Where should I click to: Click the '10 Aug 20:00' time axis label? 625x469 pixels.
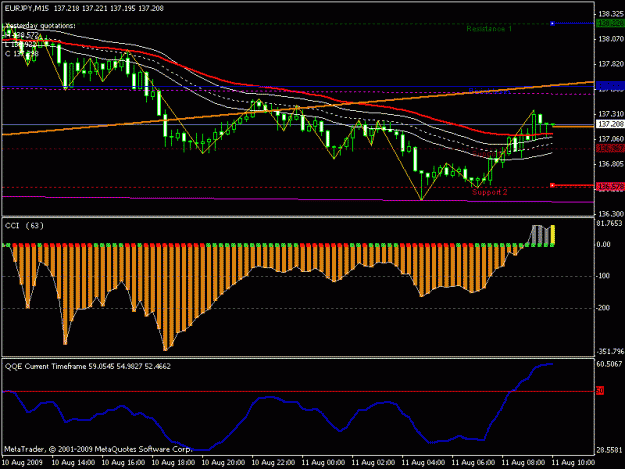coord(223,463)
